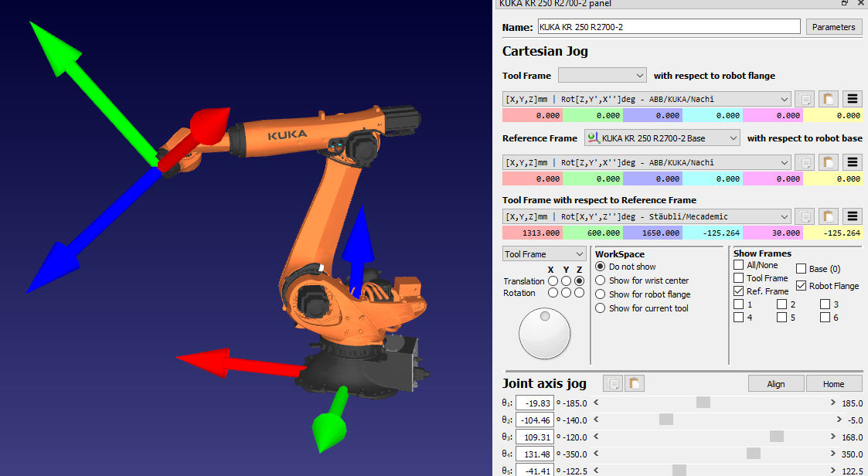The image size is (868, 476).
Task: Select 'Show for wrist center' workspace option
Action: tap(601, 280)
